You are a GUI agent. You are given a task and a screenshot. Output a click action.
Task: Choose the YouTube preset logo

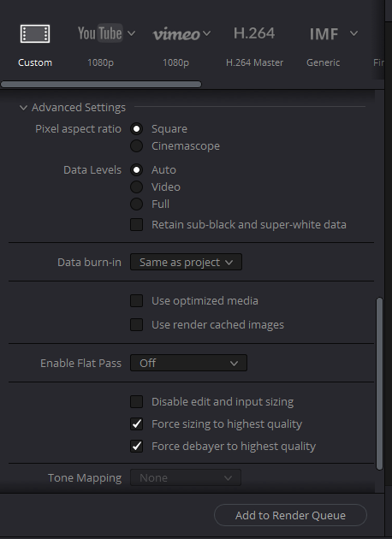[x=100, y=33]
